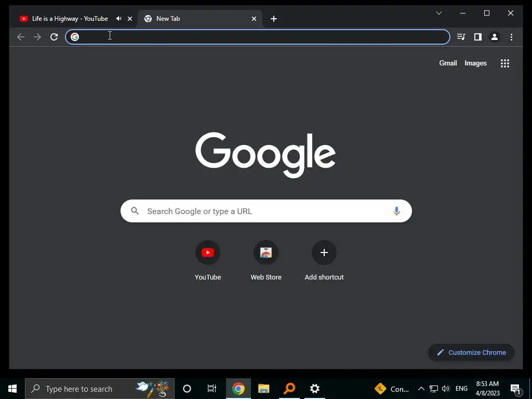Show hidden system tray icons

(421, 389)
